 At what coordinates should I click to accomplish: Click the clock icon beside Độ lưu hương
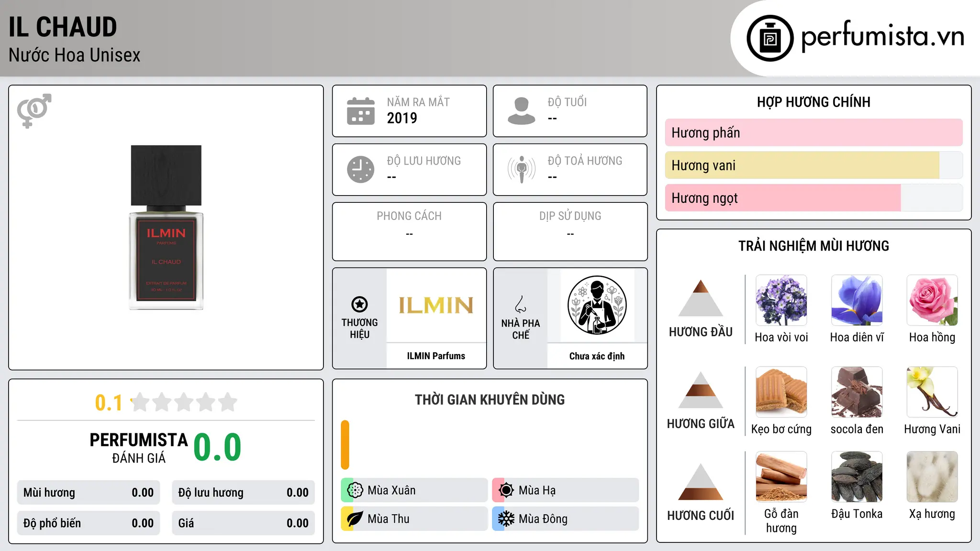click(361, 169)
